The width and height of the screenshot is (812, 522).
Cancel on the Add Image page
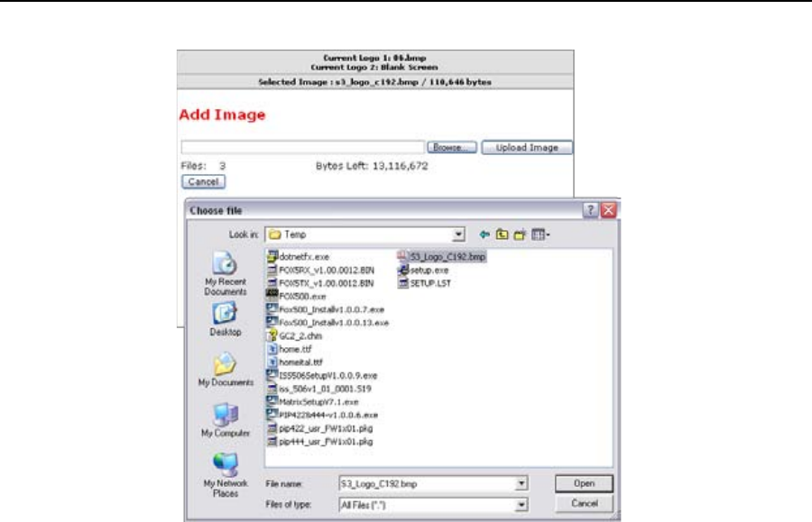204,181
